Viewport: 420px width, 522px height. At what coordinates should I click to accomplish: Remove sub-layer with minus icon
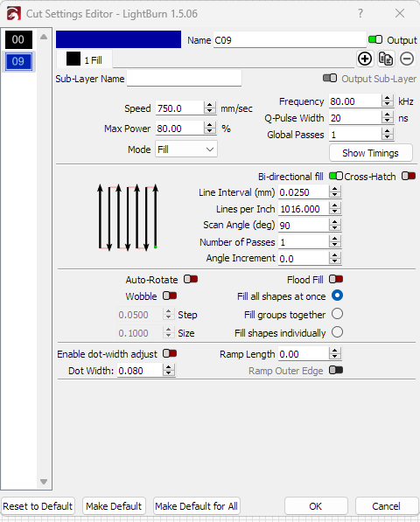point(407,59)
